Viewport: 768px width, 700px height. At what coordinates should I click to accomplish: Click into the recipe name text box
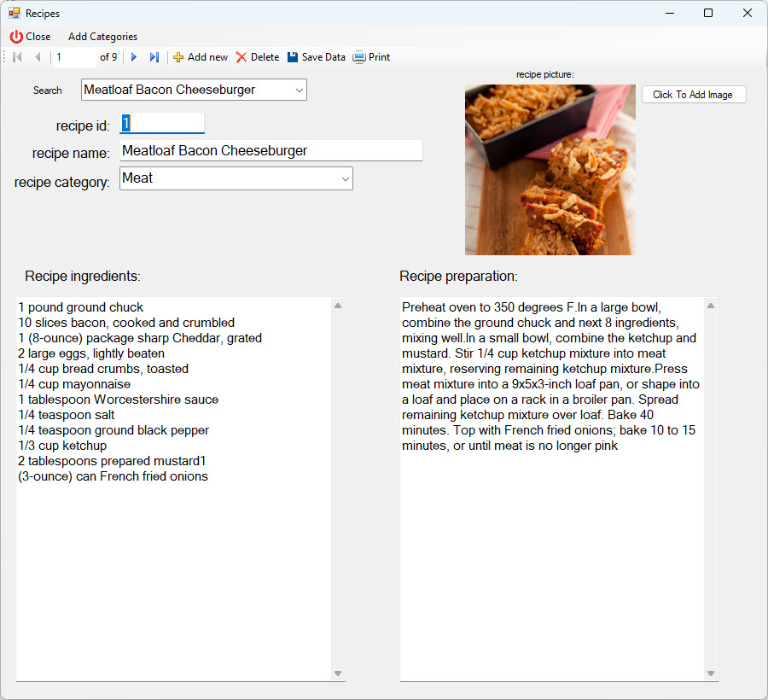click(x=271, y=151)
